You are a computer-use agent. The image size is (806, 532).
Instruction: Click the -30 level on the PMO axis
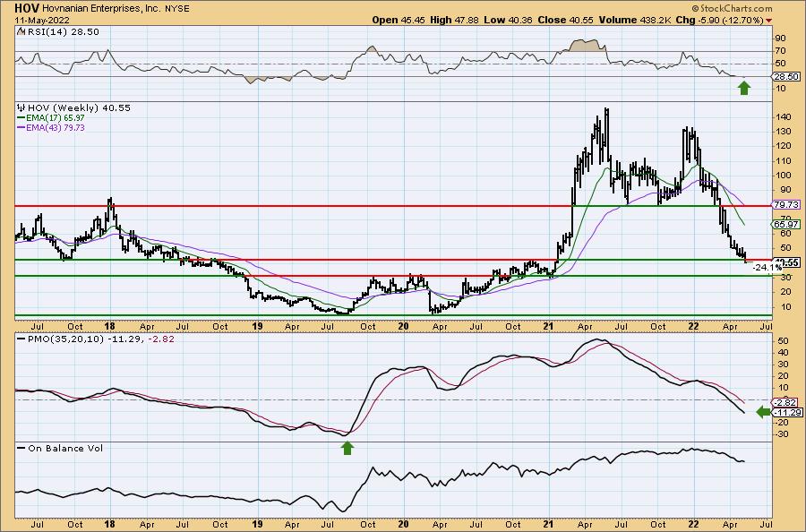click(784, 434)
